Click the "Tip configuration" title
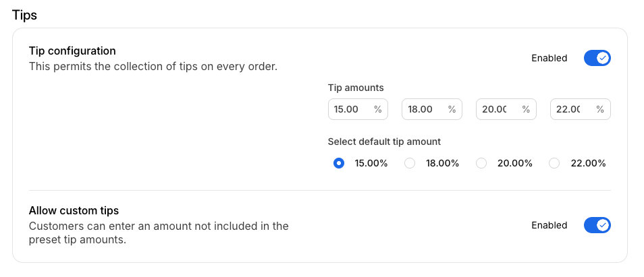644x277 pixels. point(72,51)
